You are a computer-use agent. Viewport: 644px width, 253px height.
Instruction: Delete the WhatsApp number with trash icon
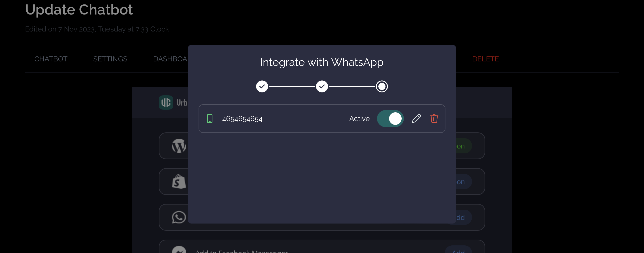coord(434,119)
